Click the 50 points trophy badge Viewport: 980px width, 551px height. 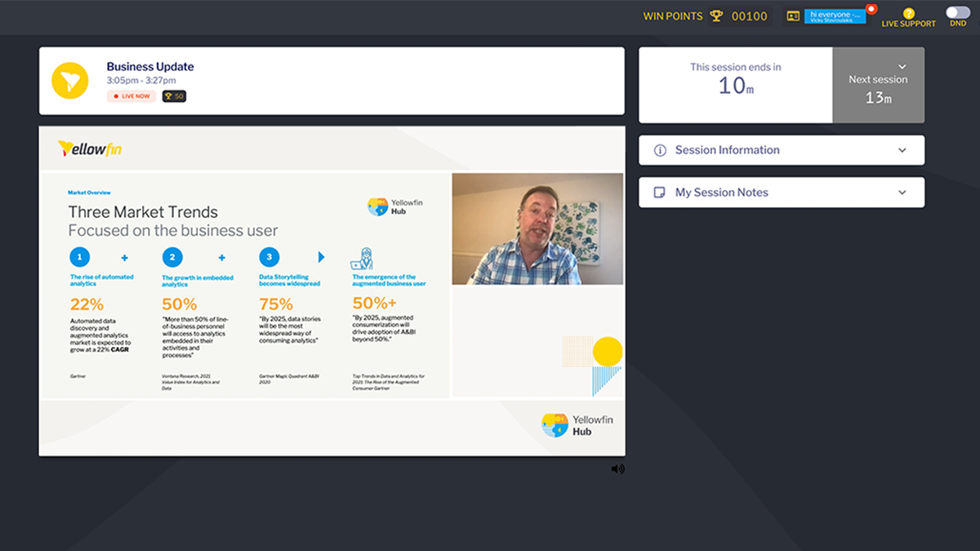174,96
